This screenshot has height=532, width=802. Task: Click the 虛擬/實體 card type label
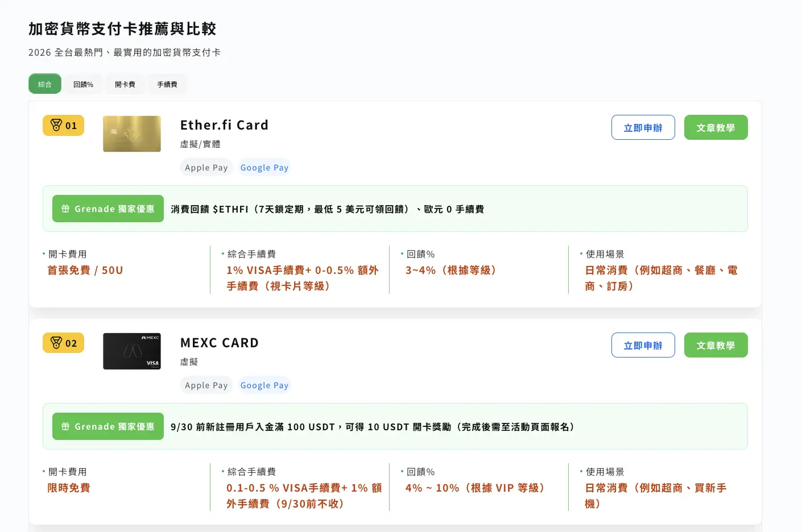(x=200, y=144)
